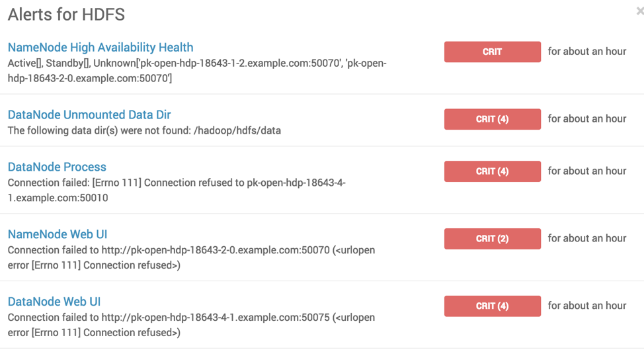The image size is (644, 350).
Task: Click the duration text for NameNode High Availability Health
Action: pos(586,52)
